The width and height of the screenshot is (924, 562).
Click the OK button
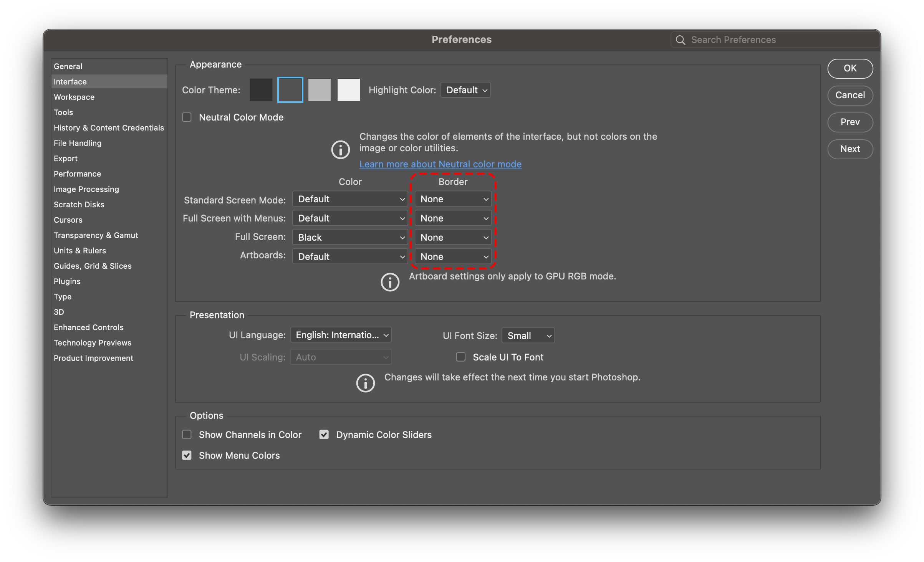tap(850, 68)
